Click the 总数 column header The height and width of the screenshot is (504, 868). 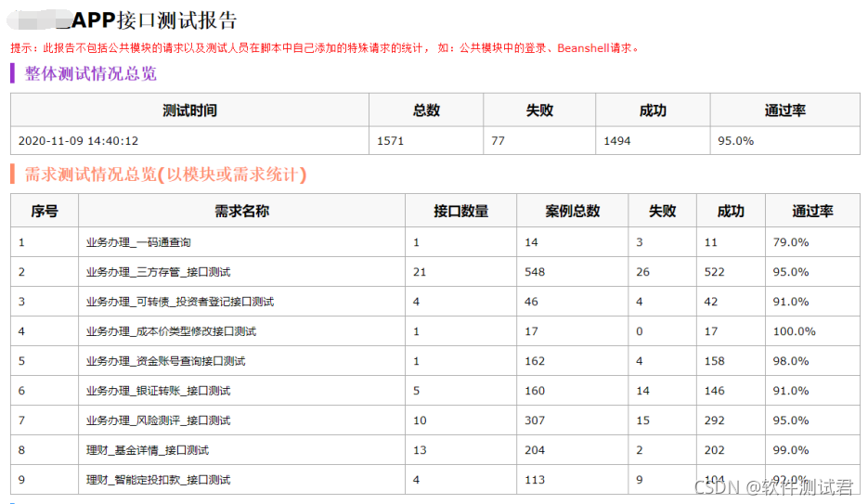coord(426,110)
